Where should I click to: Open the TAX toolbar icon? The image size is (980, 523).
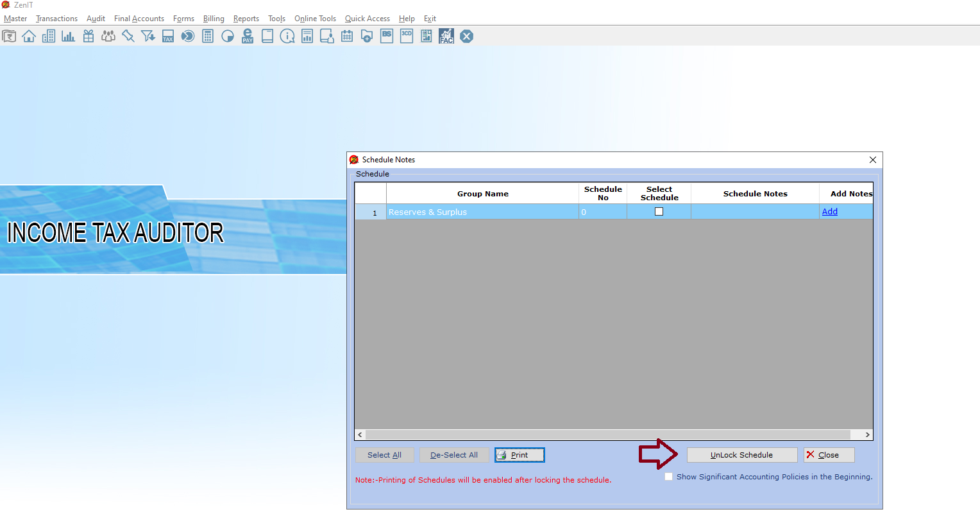[168, 37]
